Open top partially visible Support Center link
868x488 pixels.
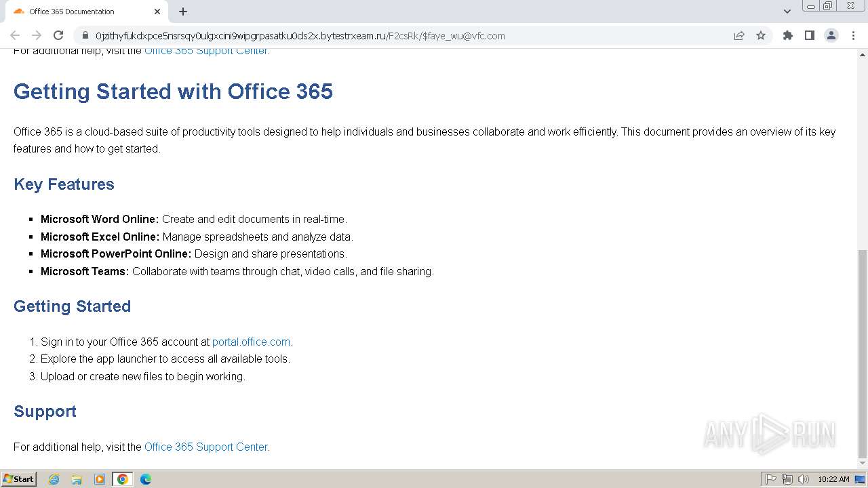coord(206,51)
